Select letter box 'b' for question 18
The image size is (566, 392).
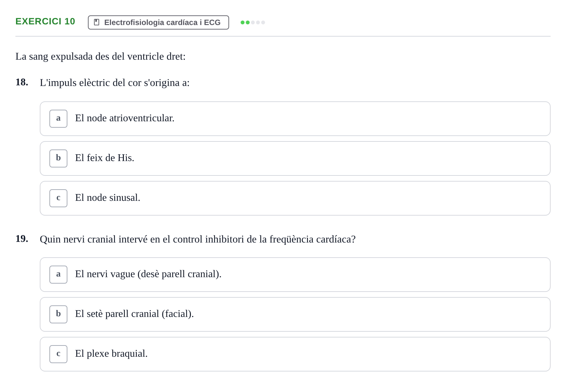pos(58,158)
